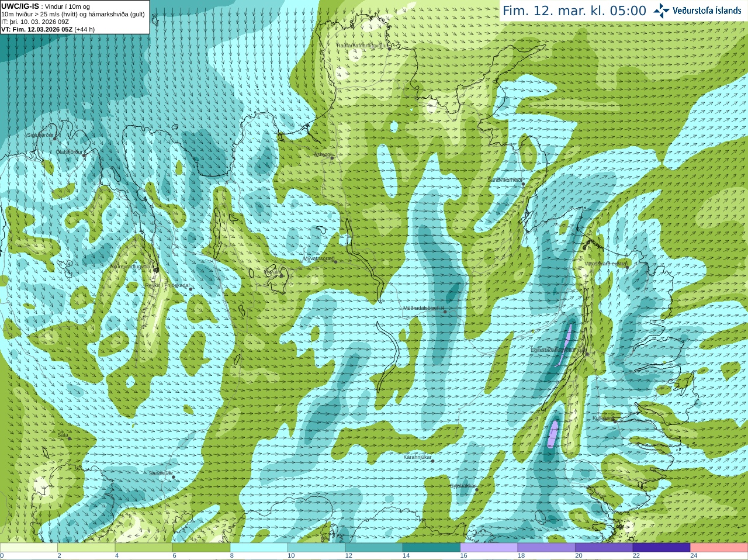
Task: Select the Raufarhafnarflugvöllur station point
Action: [x=390, y=49]
